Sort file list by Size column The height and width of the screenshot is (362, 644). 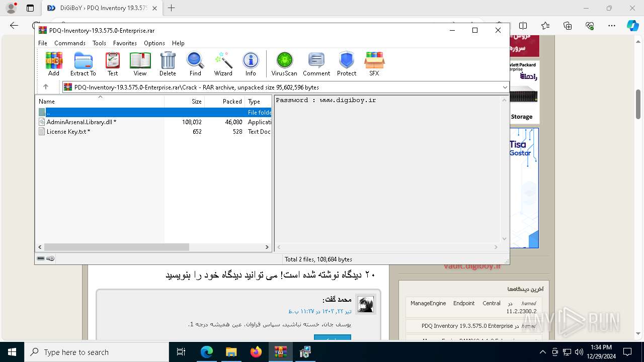pos(184,101)
